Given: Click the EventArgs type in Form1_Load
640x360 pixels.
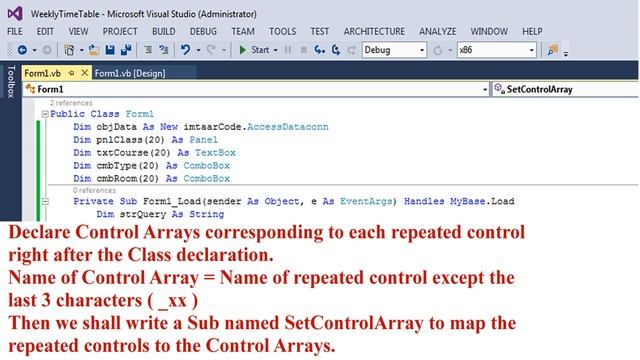Looking at the screenshot, I should click(366, 201).
